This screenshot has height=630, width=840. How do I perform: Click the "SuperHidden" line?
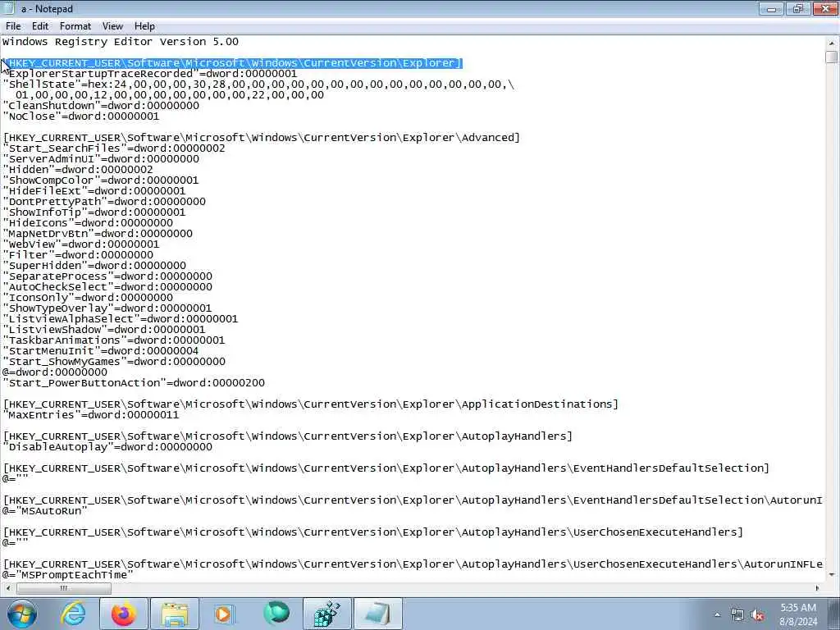[94, 266]
